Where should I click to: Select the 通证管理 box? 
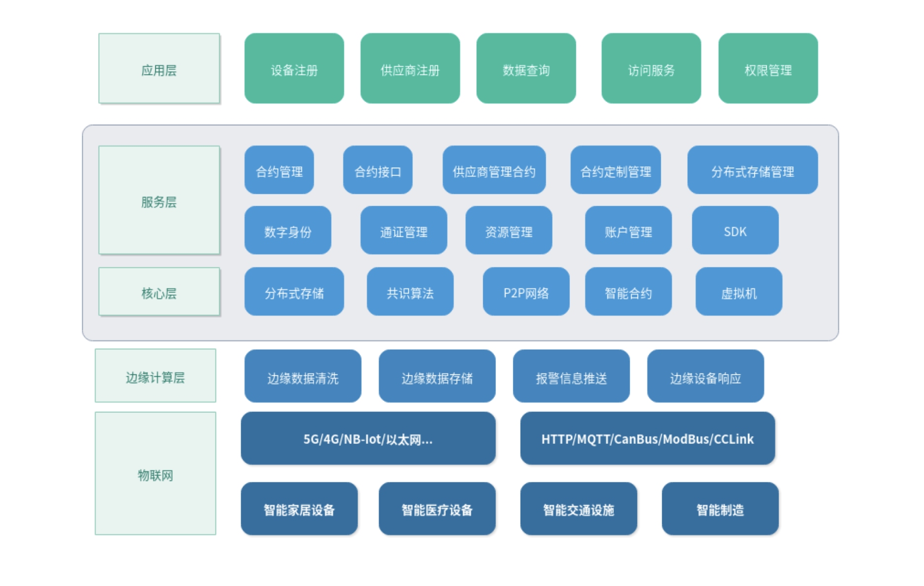pyautogui.click(x=404, y=230)
